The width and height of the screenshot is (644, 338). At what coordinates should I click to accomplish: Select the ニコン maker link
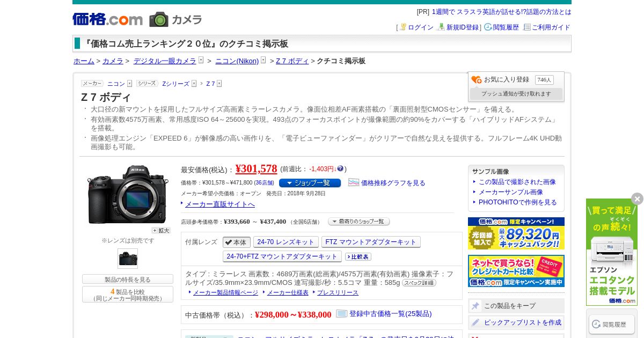116,84
